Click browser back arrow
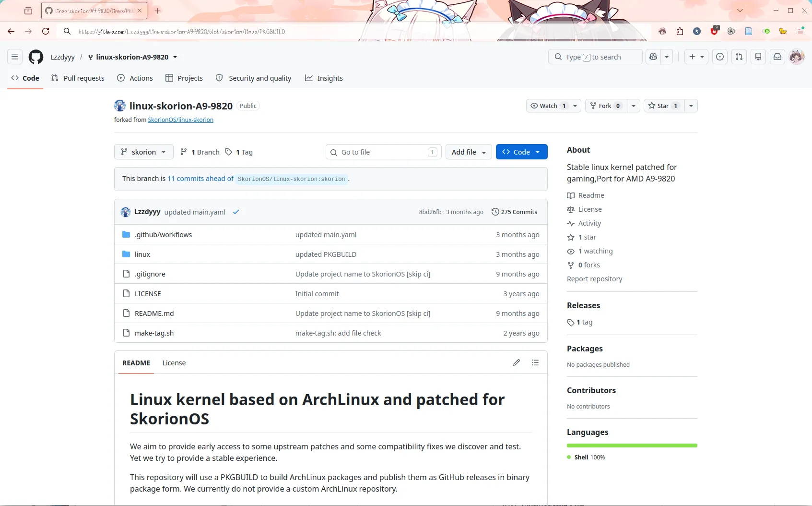Image resolution: width=812 pixels, height=506 pixels. (11, 31)
